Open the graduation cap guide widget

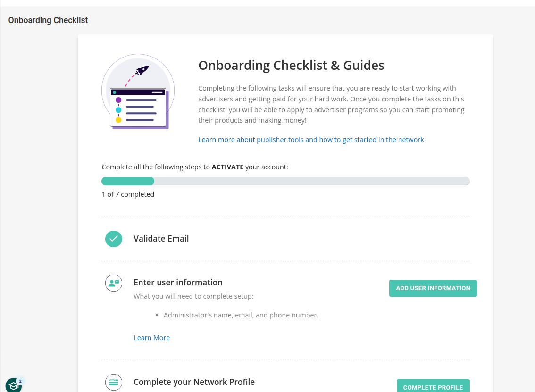(14, 385)
